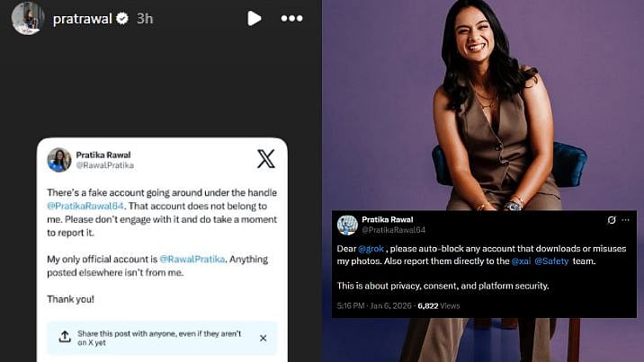Tap the share upload icon in the banner
Viewport: 644px width, 362px height.
65,337
